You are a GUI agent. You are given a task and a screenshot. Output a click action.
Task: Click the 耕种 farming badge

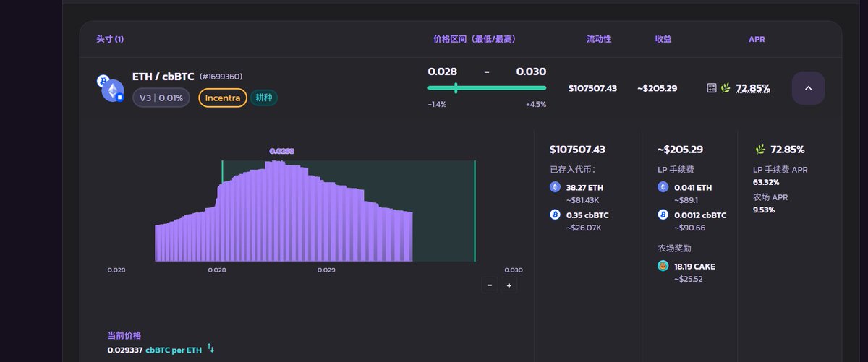[264, 98]
